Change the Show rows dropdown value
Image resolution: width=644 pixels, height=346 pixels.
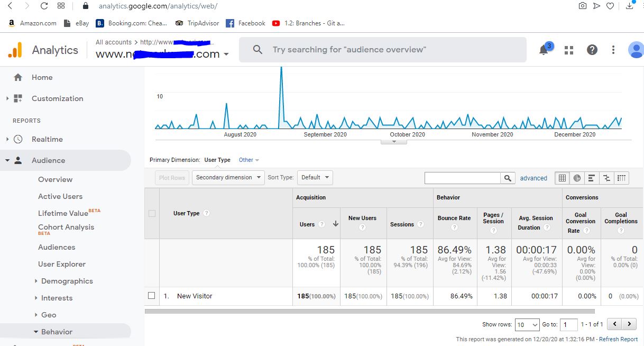pyautogui.click(x=526, y=324)
